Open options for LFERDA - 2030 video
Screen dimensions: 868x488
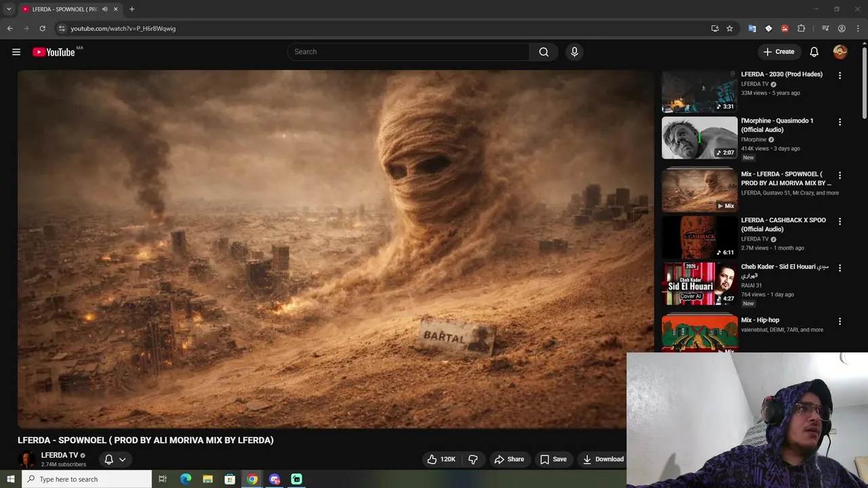click(x=840, y=76)
